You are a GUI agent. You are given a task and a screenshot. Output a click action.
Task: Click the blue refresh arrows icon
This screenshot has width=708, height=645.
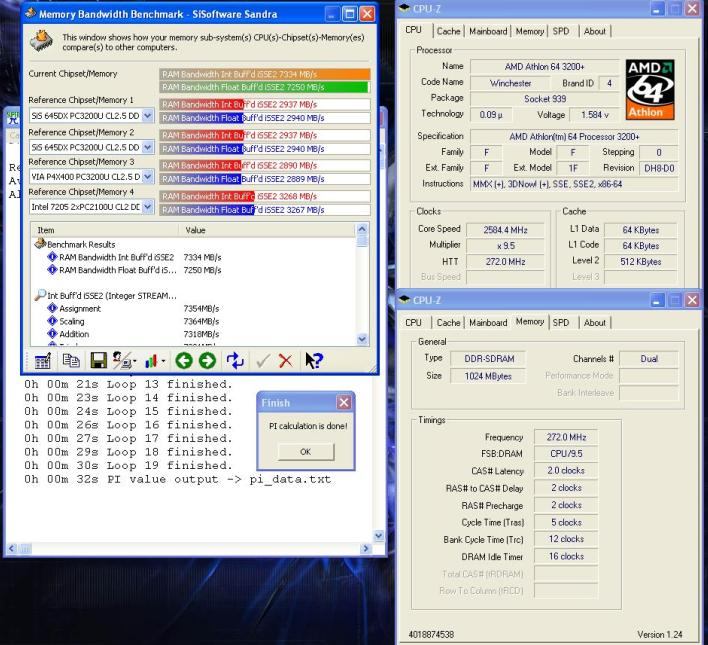(x=235, y=360)
